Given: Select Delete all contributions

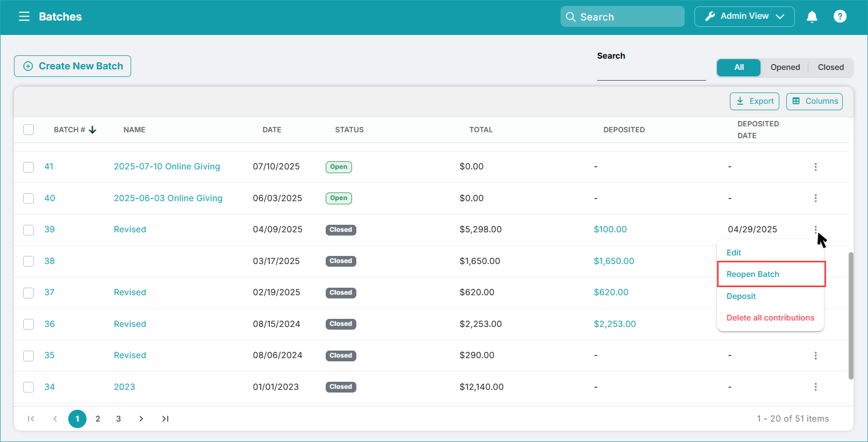Looking at the screenshot, I should (x=770, y=318).
